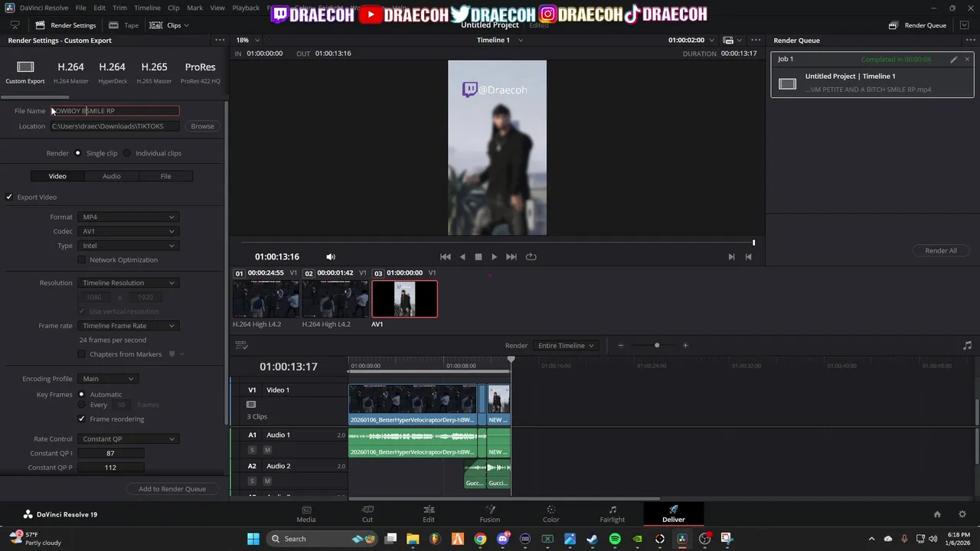980x551 pixels.
Task: Jump to last frame in viewer
Action: pos(511,257)
